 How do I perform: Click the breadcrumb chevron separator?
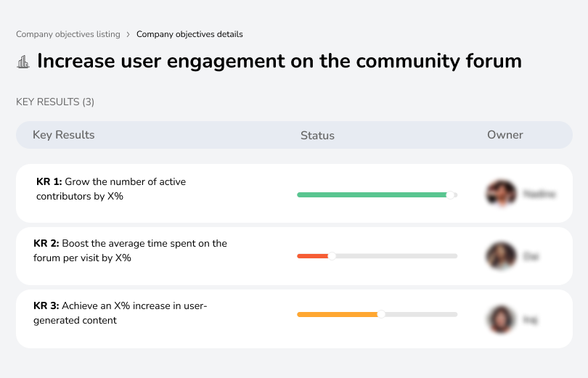pyautogui.click(x=128, y=35)
